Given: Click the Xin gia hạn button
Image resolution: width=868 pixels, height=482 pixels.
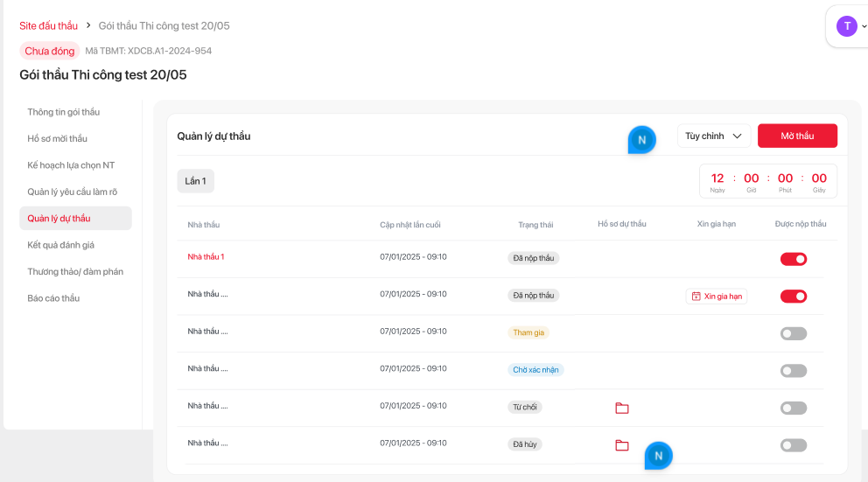Looking at the screenshot, I should (717, 297).
